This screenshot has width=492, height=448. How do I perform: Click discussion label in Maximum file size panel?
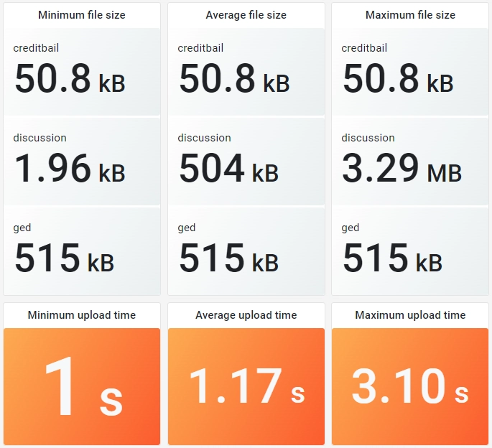pyautogui.click(x=368, y=138)
